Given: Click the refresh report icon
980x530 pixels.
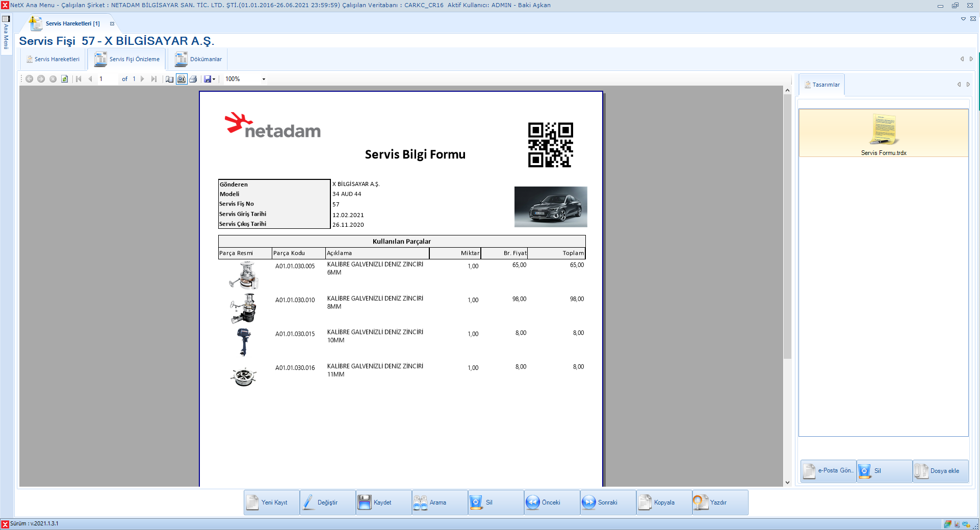Looking at the screenshot, I should point(65,79).
